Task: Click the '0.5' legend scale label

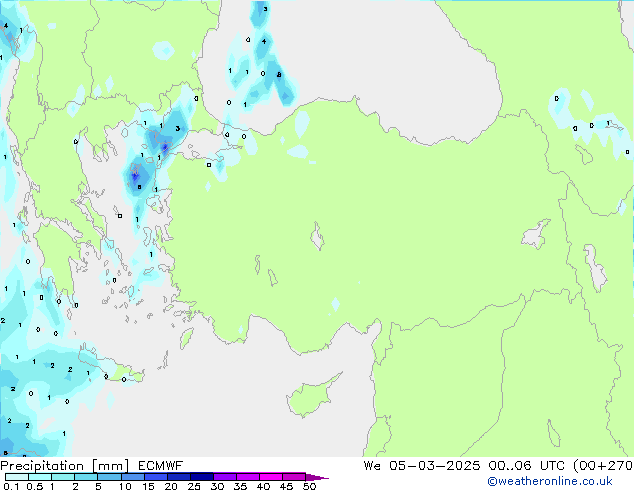Action: click(35, 486)
